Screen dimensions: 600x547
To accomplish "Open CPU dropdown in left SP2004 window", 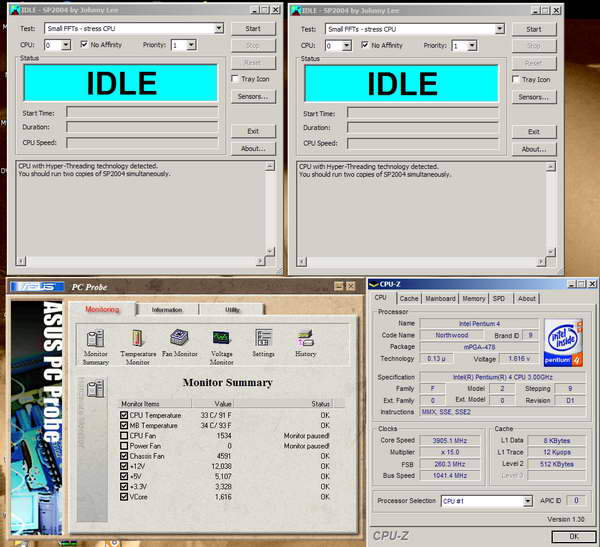I will pyautogui.click(x=65, y=45).
